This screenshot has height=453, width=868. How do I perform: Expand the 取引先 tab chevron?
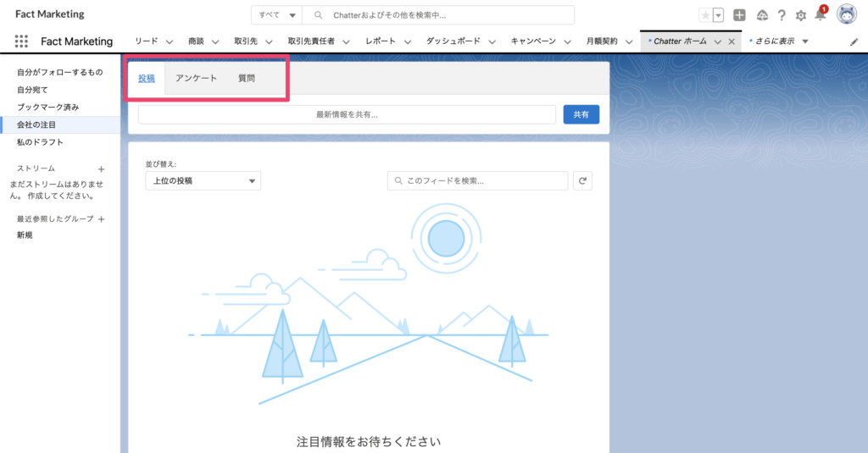click(269, 41)
